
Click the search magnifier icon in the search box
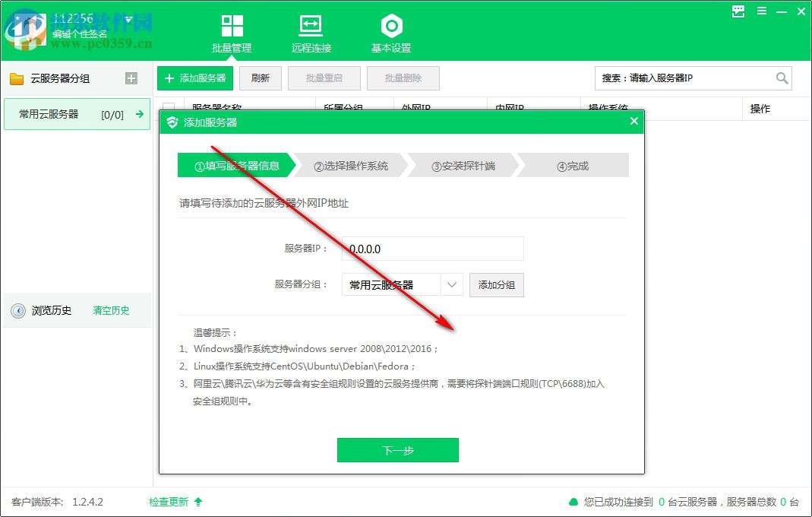point(782,78)
